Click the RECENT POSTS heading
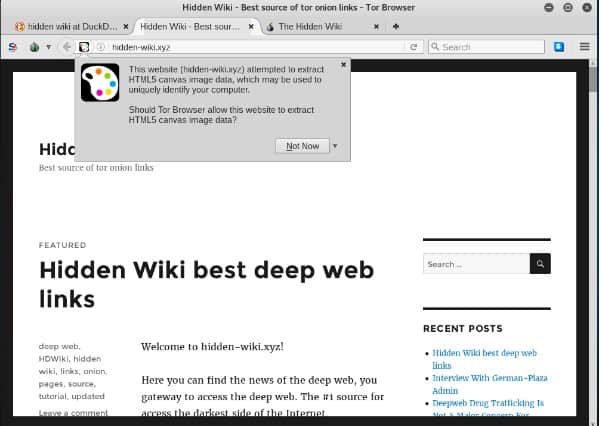The image size is (601, 426). (463, 329)
